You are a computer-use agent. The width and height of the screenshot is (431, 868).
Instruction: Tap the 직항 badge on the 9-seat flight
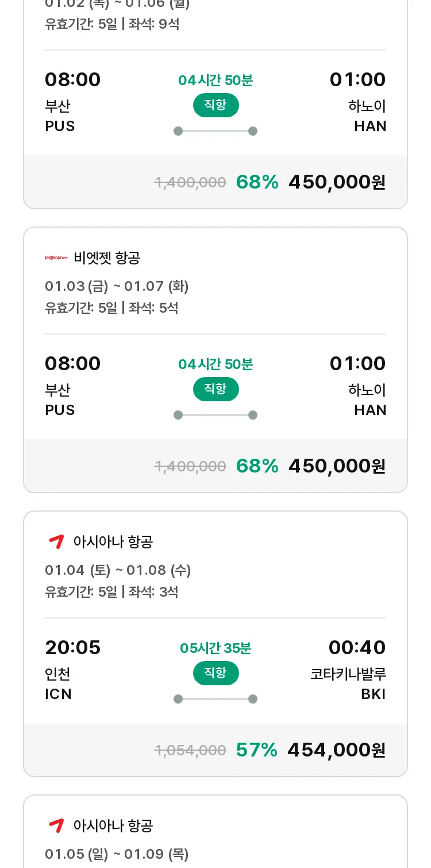click(215, 105)
